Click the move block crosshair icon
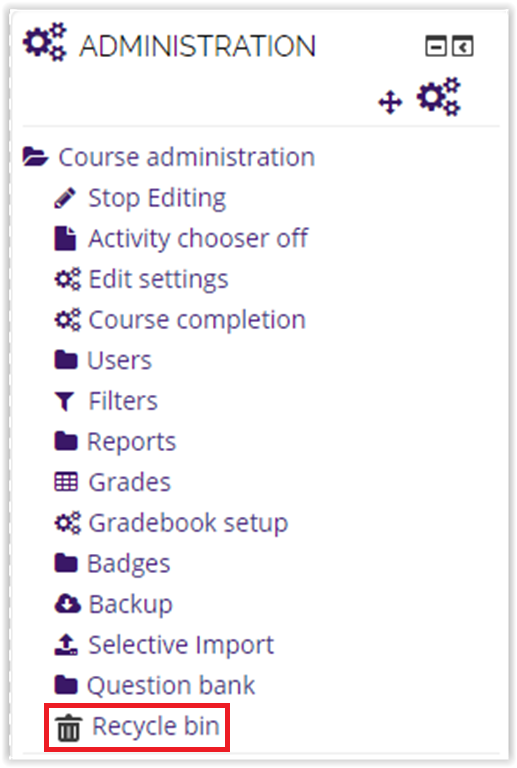Screen dimensions: 517x768 (390, 102)
